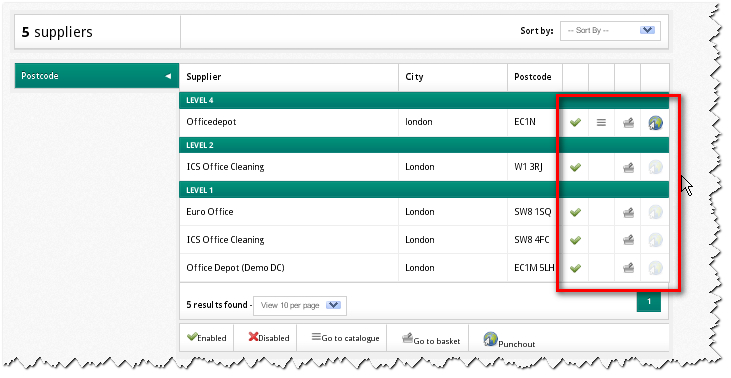Click greyed Punchout icon in SW8 4FC row

click(x=655, y=241)
